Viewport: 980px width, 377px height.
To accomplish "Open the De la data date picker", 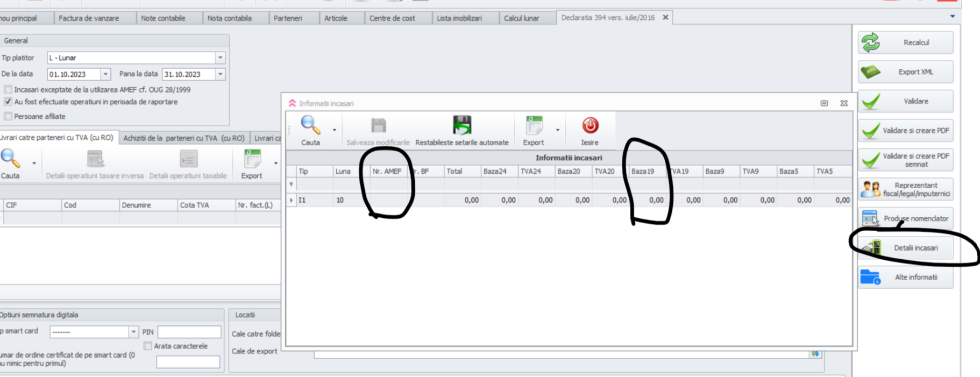I will (x=105, y=74).
